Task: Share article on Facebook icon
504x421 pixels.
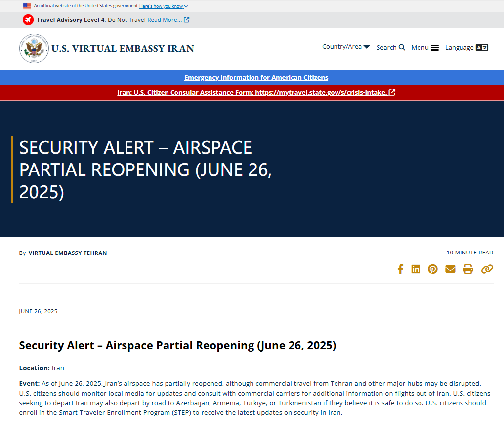Action: click(400, 269)
